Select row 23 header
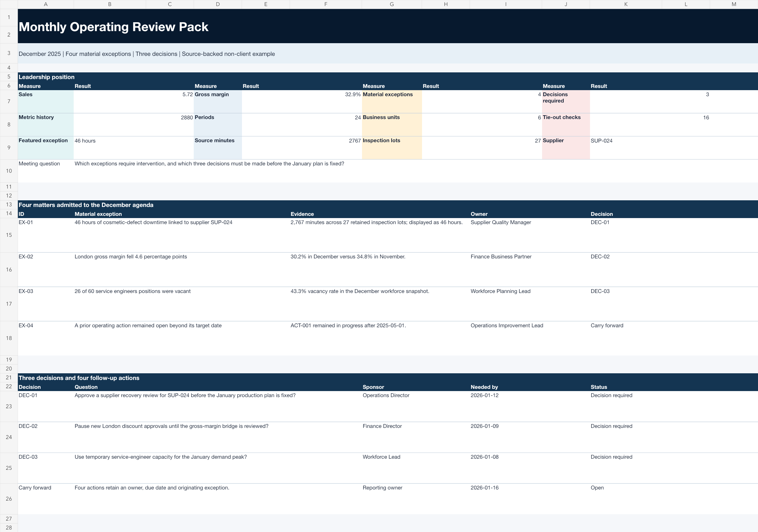The width and height of the screenshot is (758, 532). point(9,406)
